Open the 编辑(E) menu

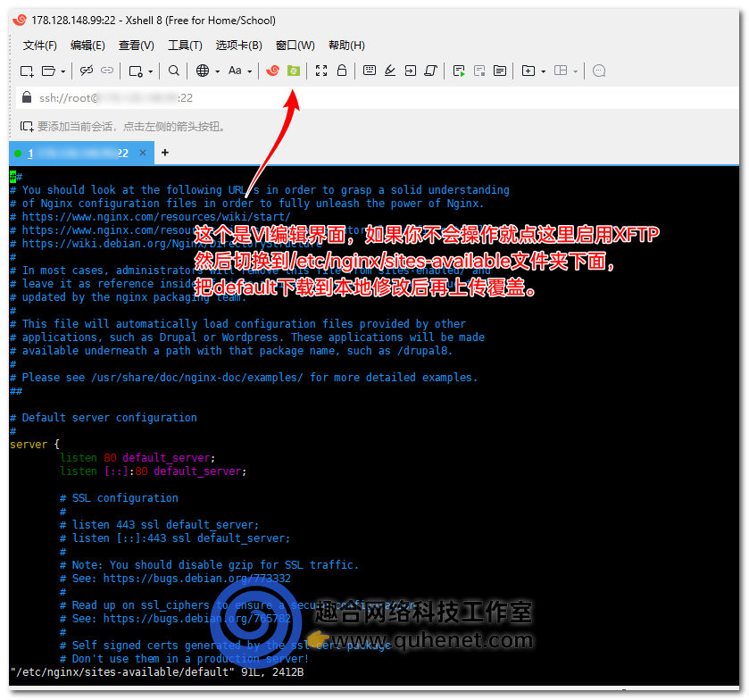(x=87, y=46)
